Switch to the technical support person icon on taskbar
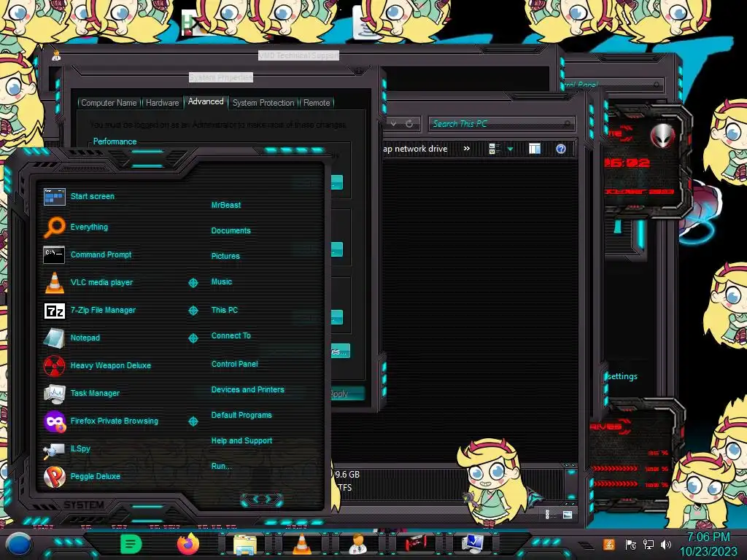This screenshot has width=747, height=560. click(x=357, y=544)
